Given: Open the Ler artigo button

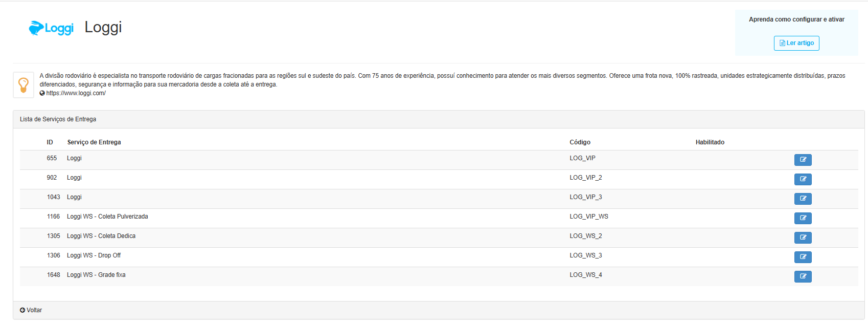Looking at the screenshot, I should point(796,43).
